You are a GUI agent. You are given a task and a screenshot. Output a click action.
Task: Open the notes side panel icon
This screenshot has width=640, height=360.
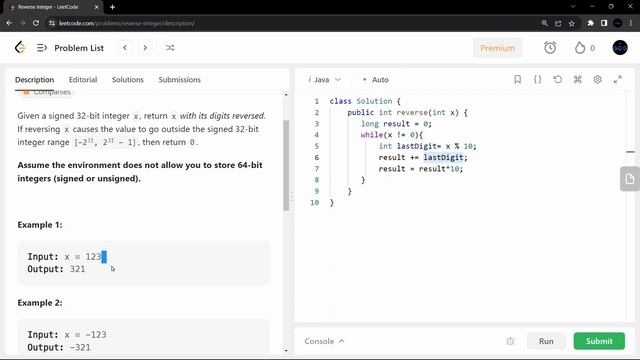coord(630,179)
